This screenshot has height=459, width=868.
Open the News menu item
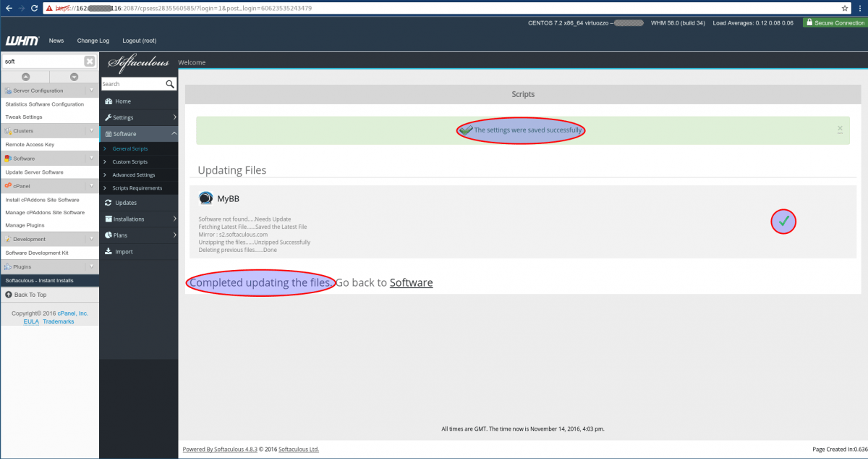point(56,41)
